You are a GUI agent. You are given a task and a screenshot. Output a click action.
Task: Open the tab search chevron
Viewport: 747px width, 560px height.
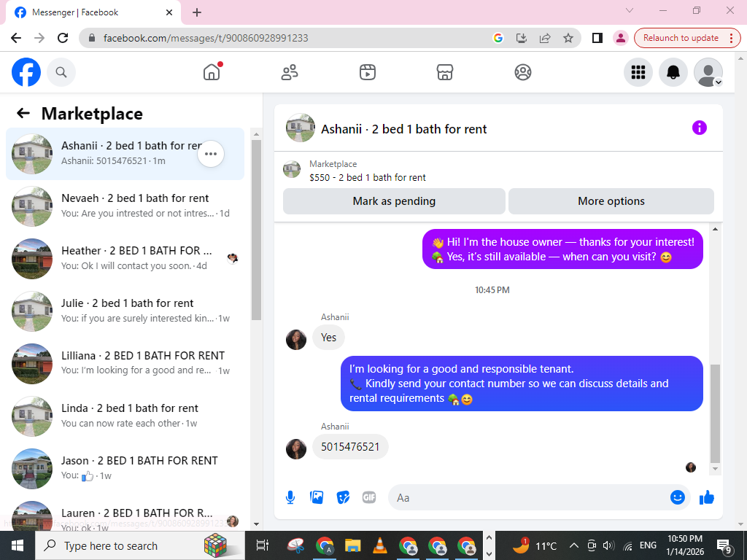click(x=630, y=10)
